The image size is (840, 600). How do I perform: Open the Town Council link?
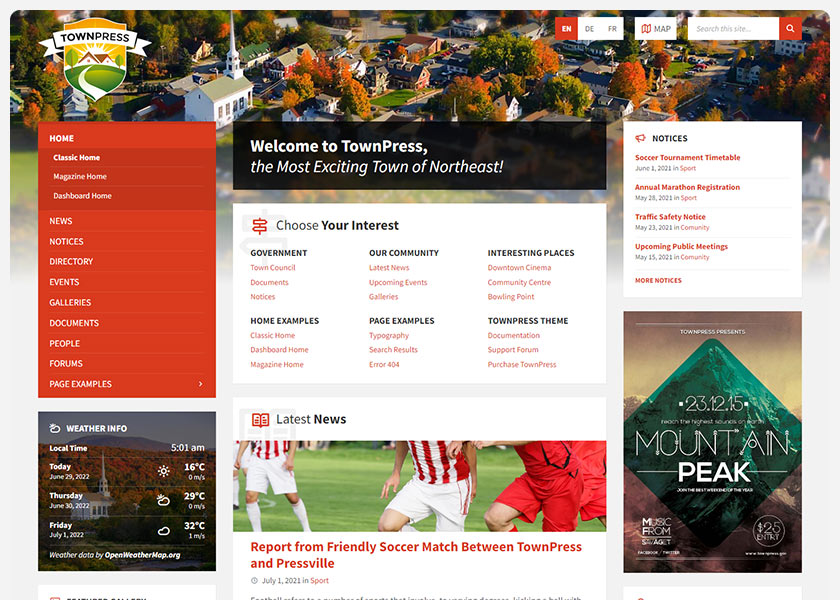tap(273, 267)
